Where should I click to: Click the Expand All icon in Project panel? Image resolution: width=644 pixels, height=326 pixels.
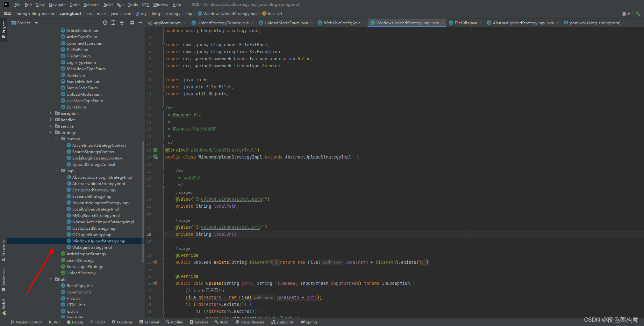113,23
